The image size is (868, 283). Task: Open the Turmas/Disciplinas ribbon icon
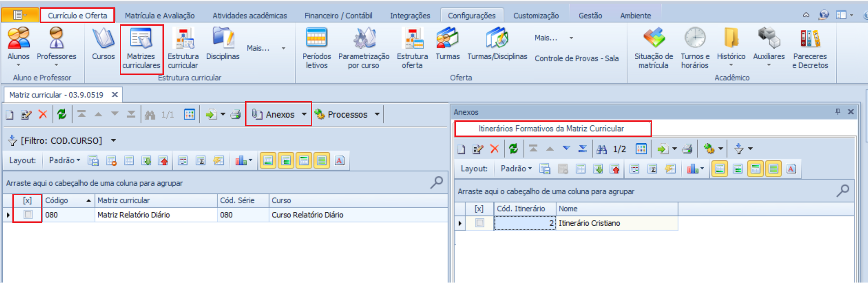coord(497,44)
